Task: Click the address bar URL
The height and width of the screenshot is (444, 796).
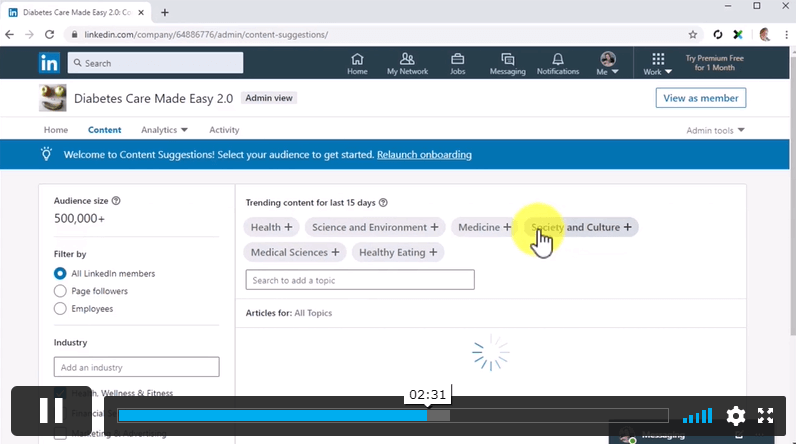Action: (206, 35)
